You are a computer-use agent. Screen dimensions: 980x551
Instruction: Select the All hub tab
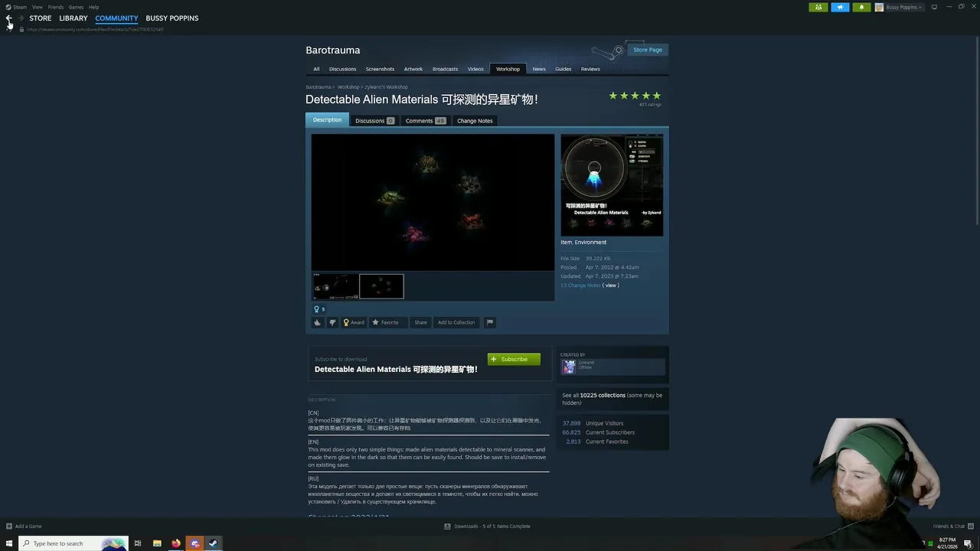[x=316, y=69]
